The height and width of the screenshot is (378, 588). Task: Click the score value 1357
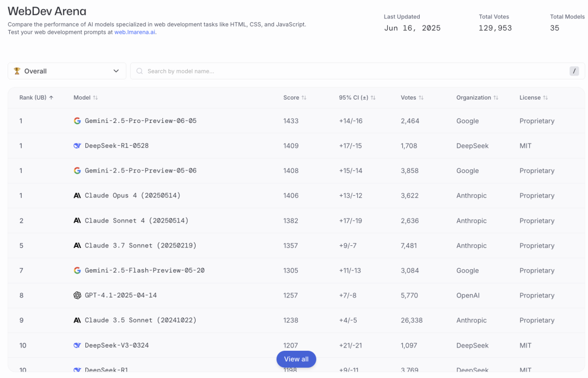291,246
